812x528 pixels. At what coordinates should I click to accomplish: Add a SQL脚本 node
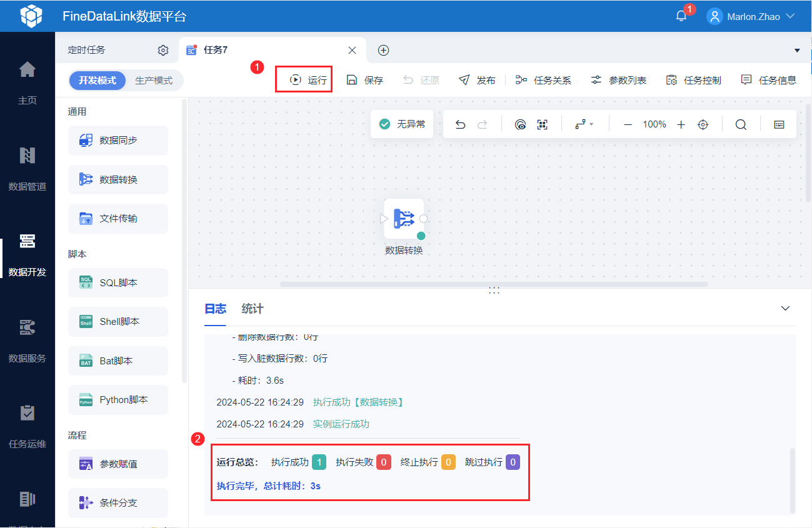click(x=118, y=283)
